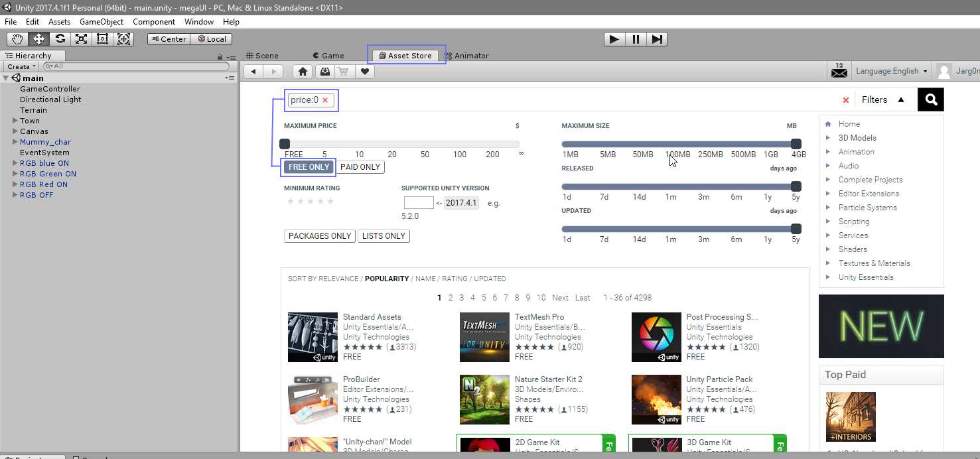Select the Move tool

pos(38,38)
